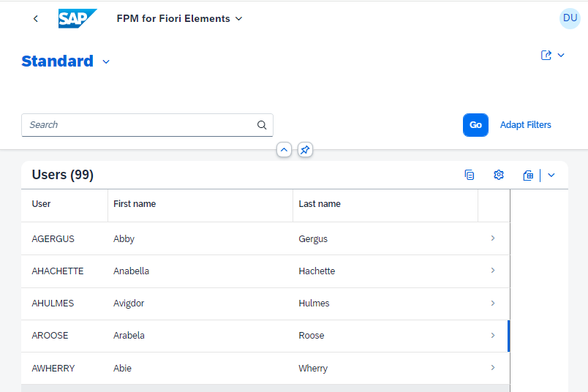The image size is (588, 392).
Task: Open FPM for Fiori Elements menu
Action: click(179, 19)
